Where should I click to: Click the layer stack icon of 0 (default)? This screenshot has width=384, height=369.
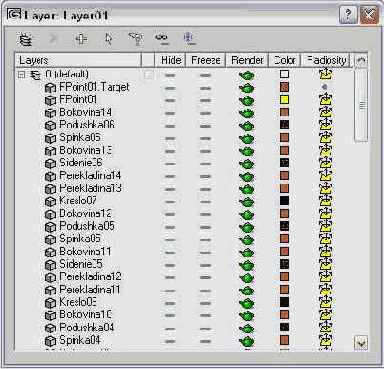35,75
